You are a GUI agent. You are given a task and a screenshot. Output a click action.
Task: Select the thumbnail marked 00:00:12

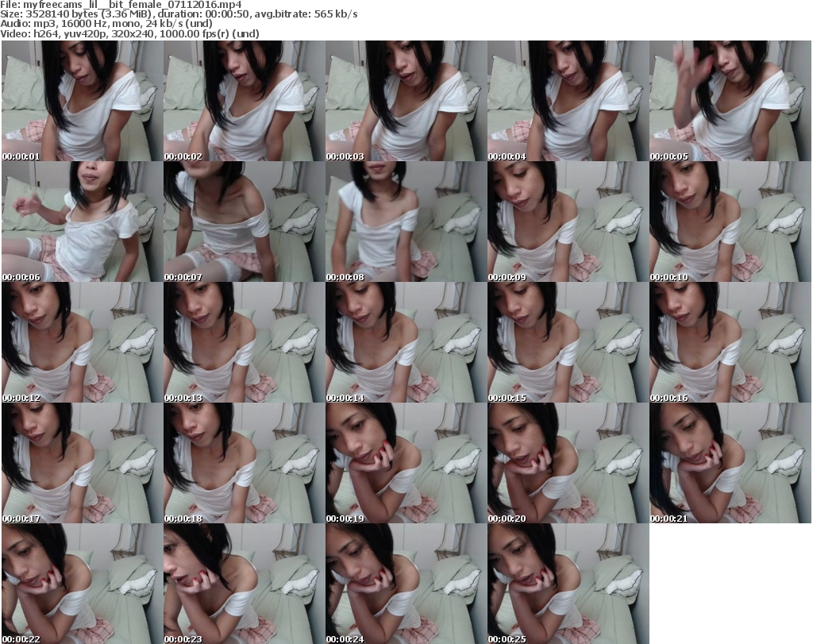point(81,342)
